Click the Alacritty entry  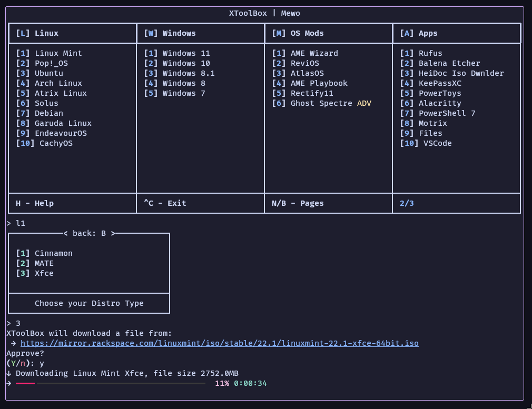pyautogui.click(x=430, y=104)
